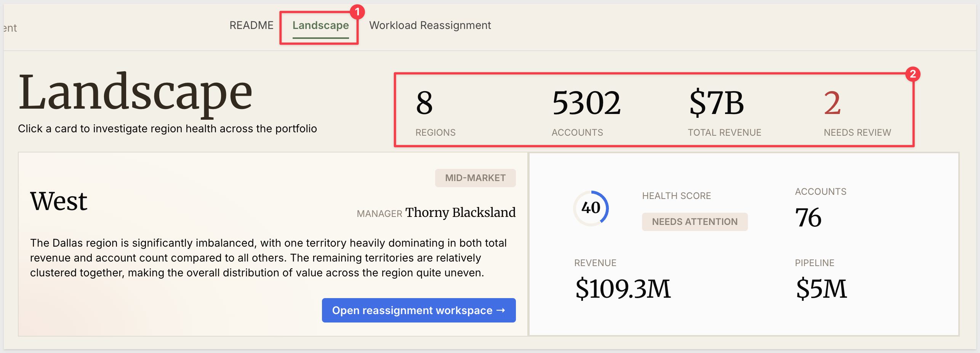Click the NEEDS ATTENTION status badge
980x353 pixels.
tap(695, 221)
